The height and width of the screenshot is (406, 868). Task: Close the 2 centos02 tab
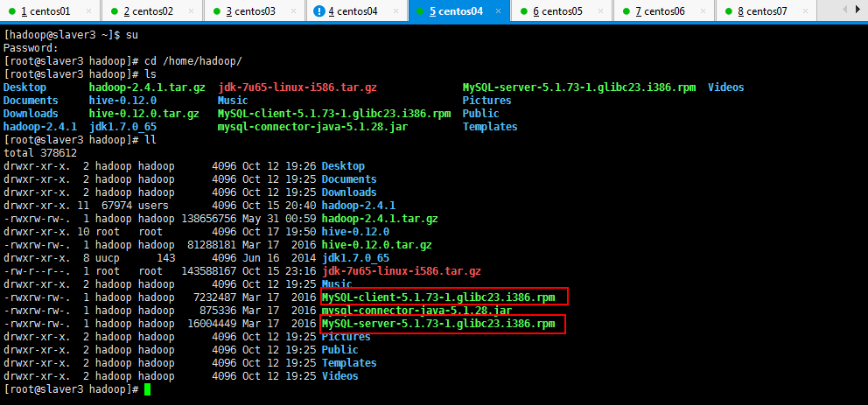point(192,11)
